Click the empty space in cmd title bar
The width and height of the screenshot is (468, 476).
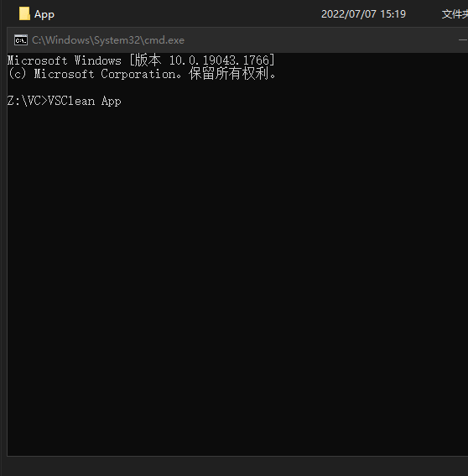tap(319, 40)
